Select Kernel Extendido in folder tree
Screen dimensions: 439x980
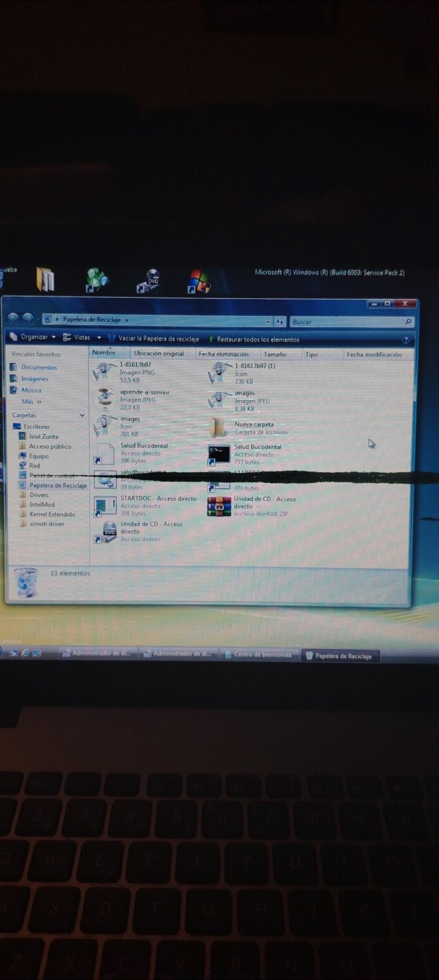(x=52, y=514)
